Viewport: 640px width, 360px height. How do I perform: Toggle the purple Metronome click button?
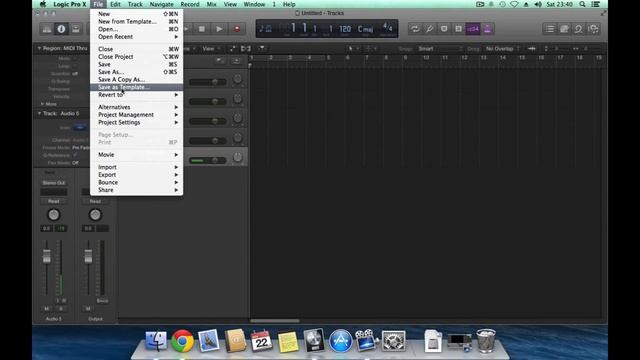click(x=487, y=29)
